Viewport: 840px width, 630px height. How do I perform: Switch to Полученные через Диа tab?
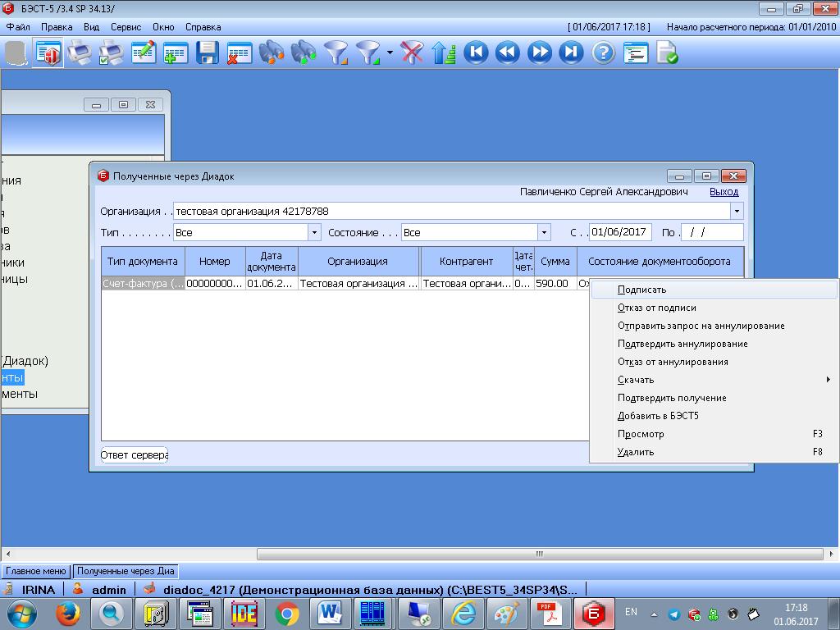(x=126, y=571)
